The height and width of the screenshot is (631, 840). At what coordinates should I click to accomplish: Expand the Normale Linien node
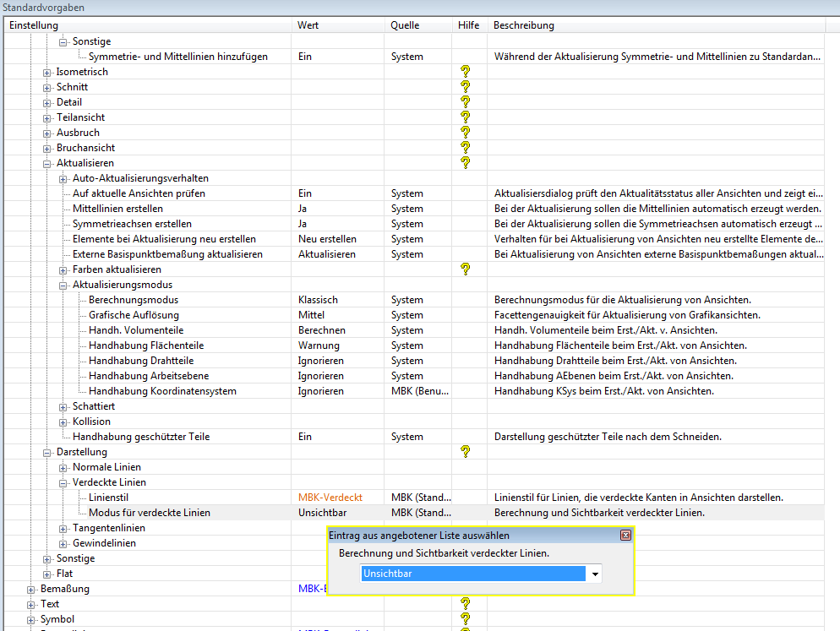(x=63, y=468)
